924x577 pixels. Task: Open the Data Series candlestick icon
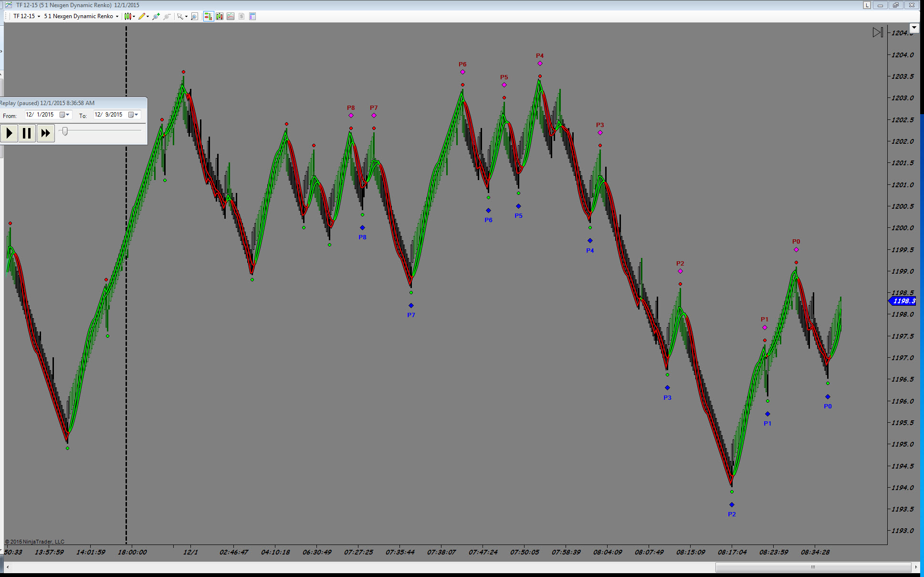pos(220,16)
